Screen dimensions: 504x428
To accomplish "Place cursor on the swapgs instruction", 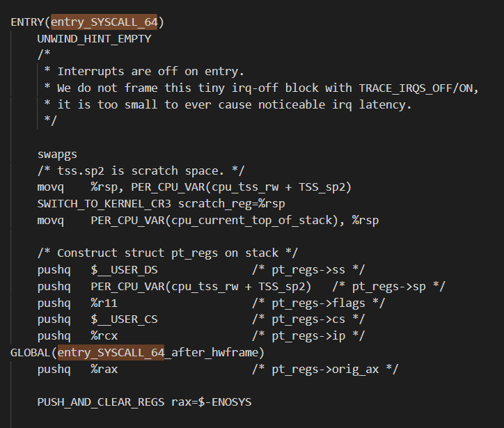I will tap(57, 154).
